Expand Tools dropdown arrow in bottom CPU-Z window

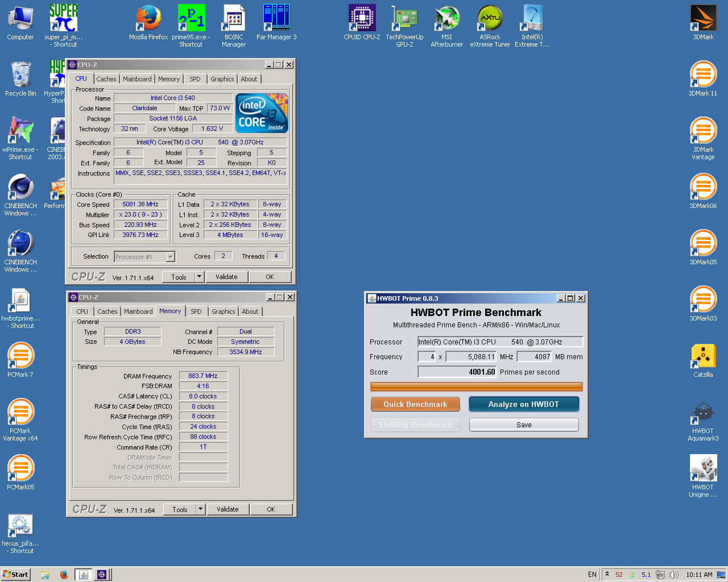(200, 509)
